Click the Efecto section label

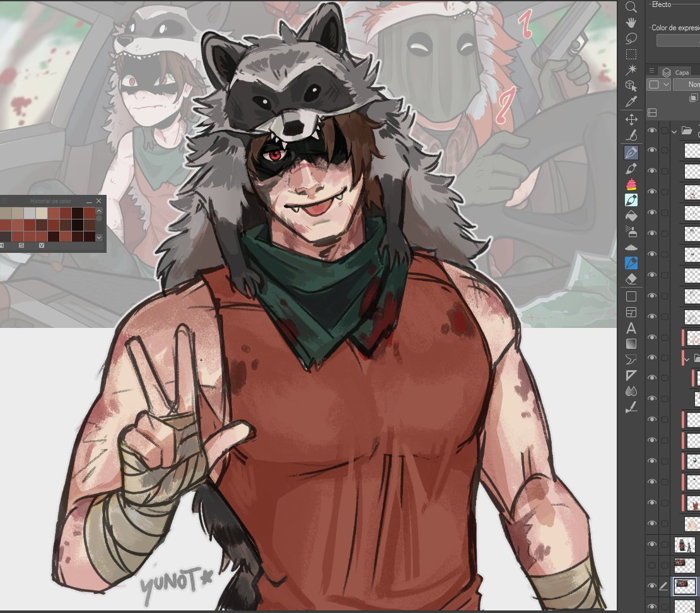tap(661, 4)
